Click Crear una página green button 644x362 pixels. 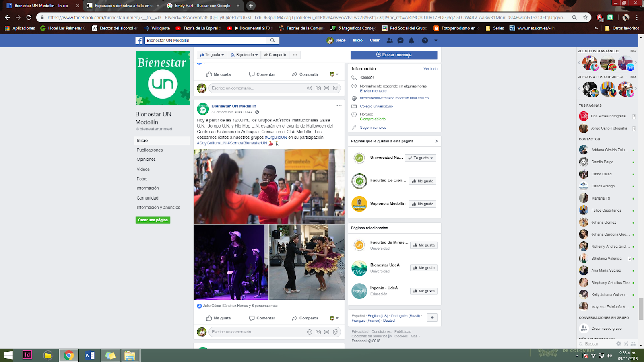tap(153, 220)
